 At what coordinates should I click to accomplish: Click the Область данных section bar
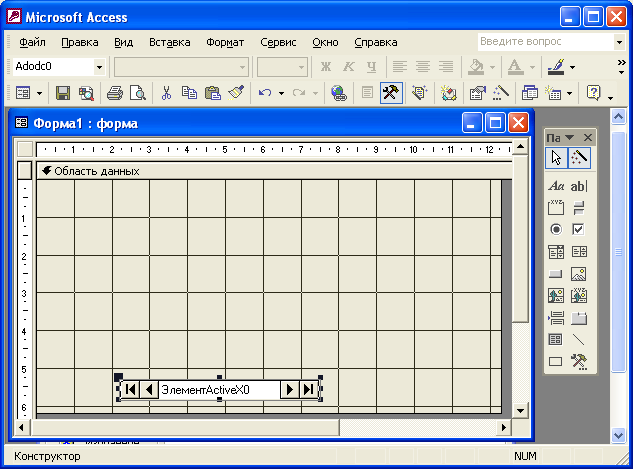(275, 171)
